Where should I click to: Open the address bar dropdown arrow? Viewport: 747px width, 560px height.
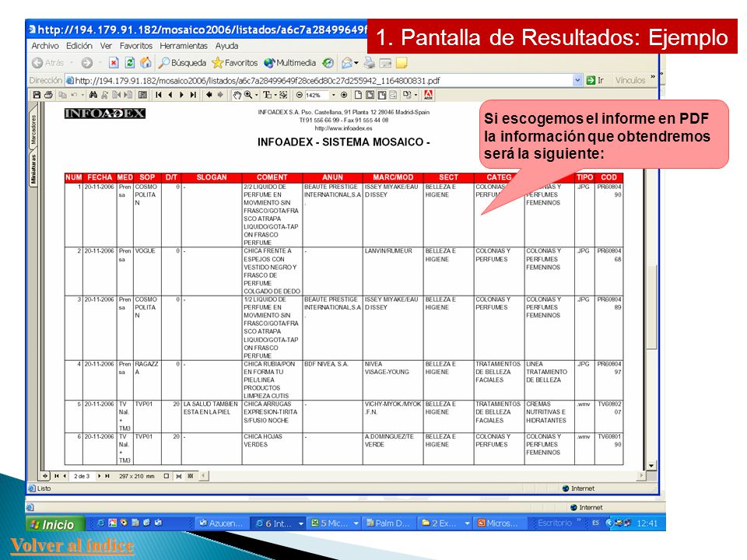pos(577,80)
